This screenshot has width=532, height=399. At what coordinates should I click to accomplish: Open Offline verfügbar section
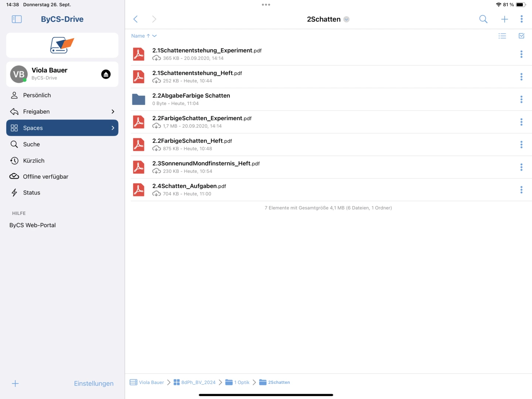(45, 177)
